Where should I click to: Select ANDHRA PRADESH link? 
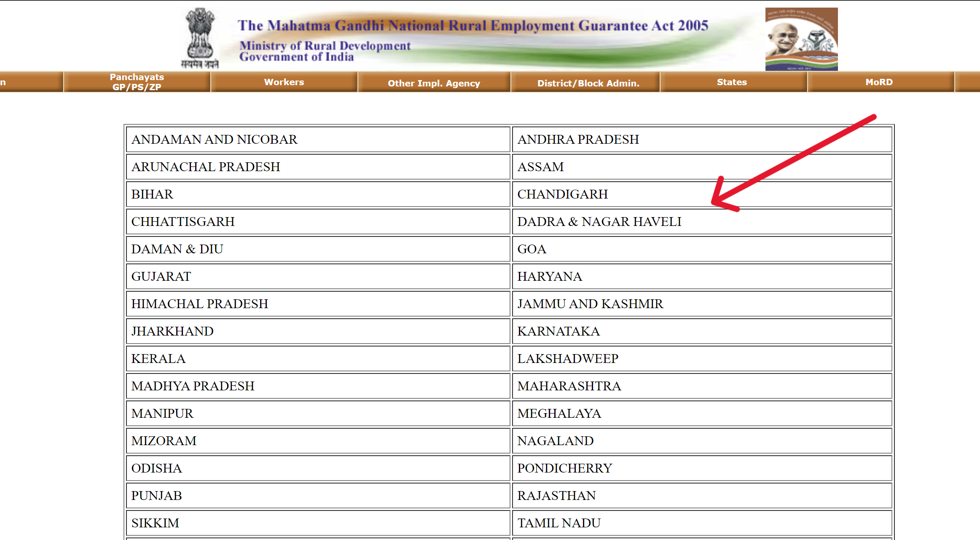pos(578,140)
